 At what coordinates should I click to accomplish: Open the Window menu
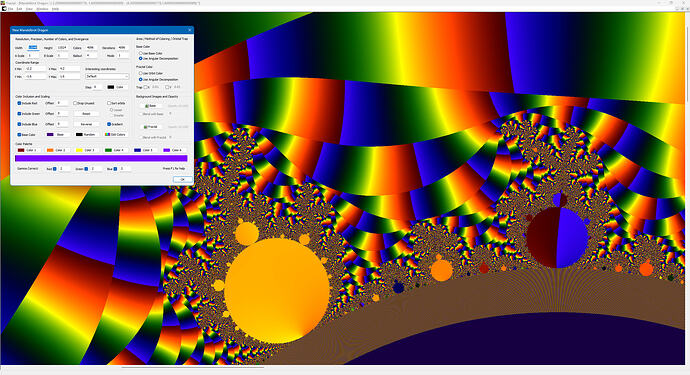point(42,9)
